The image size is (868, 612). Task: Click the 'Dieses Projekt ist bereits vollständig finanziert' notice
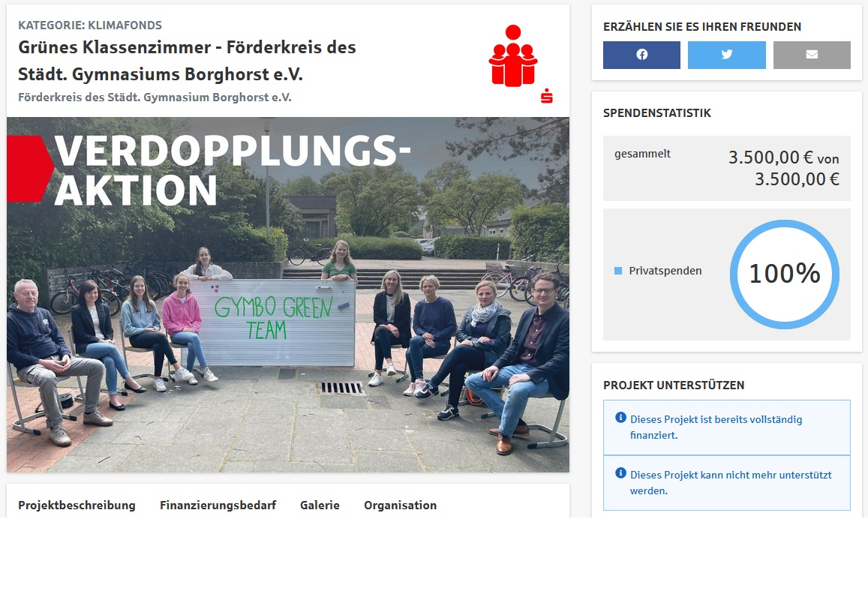[x=727, y=427]
